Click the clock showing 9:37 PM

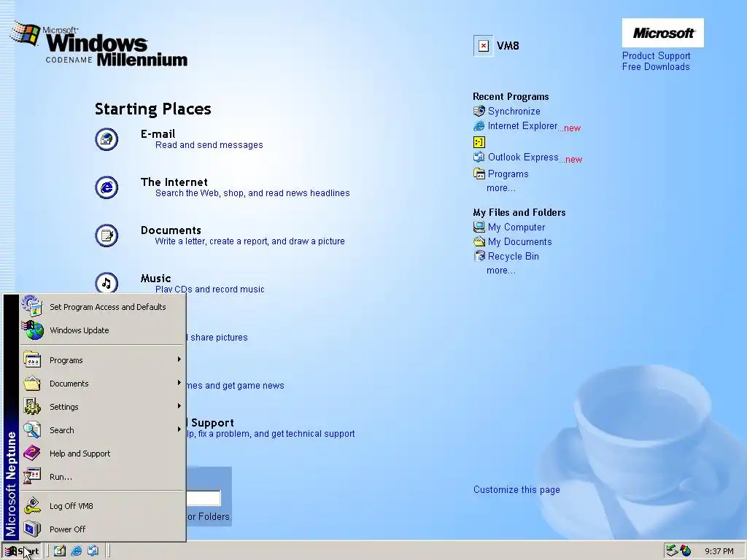coord(719,551)
